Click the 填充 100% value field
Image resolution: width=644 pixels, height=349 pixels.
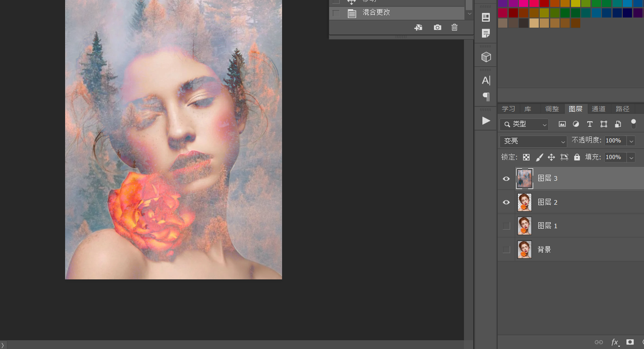click(x=615, y=157)
